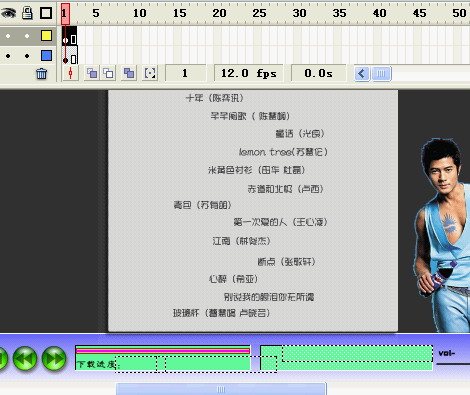Click the 0.0s elapsed time display
This screenshot has height=395, width=470.
(318, 73)
